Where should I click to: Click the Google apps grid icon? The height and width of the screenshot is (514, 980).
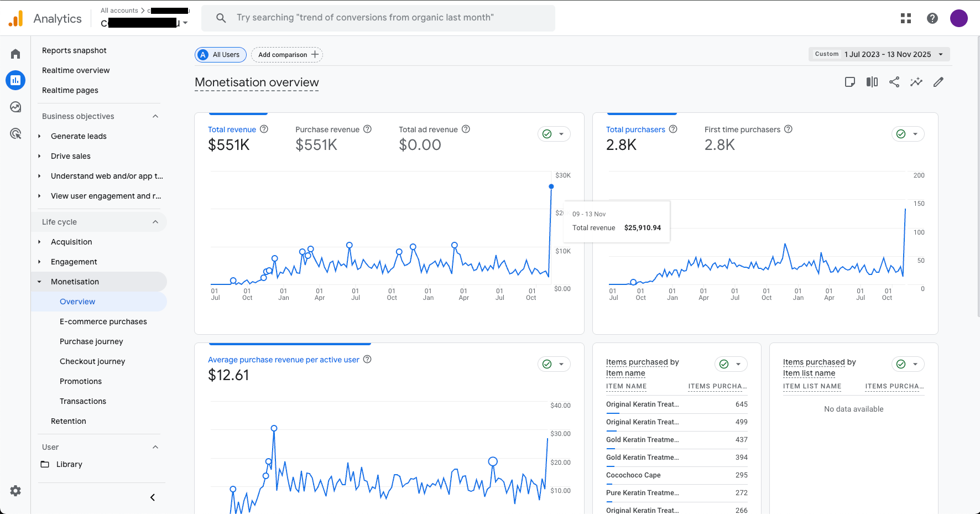pyautogui.click(x=905, y=18)
